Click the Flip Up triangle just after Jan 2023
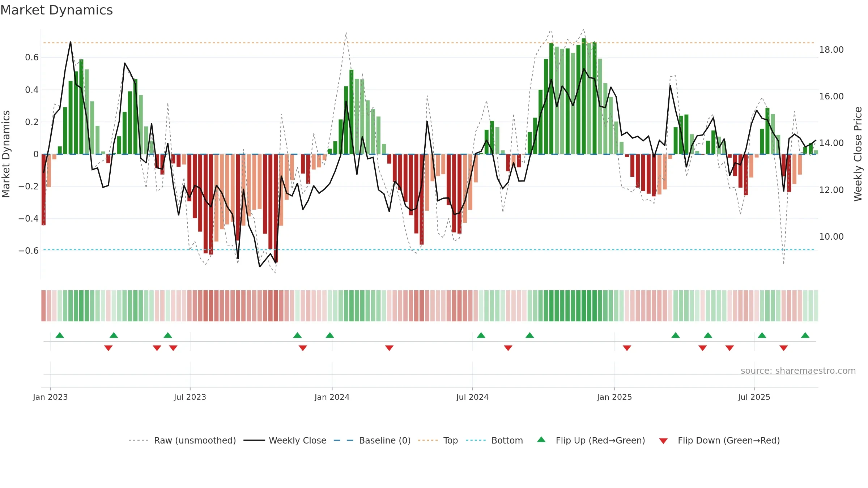Image resolution: width=868 pixels, height=488 pixels. pos(60,335)
